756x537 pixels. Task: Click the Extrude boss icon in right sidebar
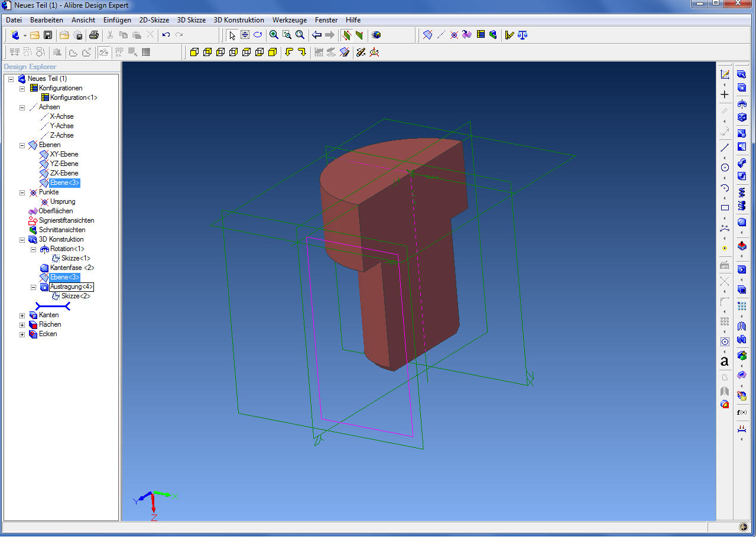click(742, 74)
